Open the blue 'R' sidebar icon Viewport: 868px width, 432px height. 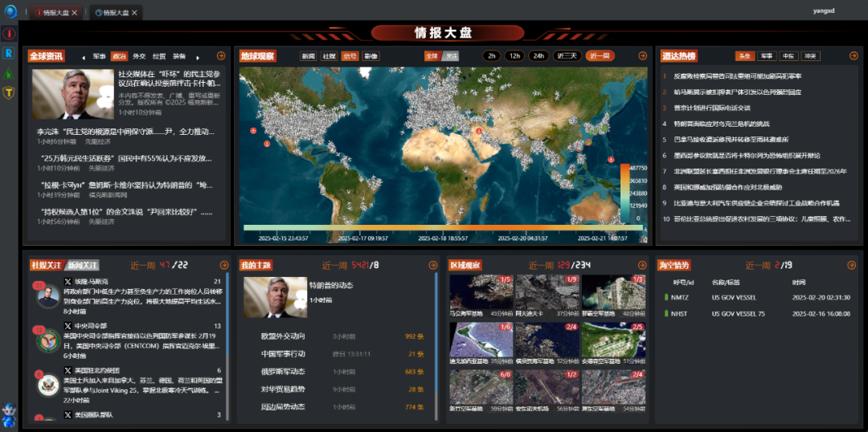click(9, 53)
